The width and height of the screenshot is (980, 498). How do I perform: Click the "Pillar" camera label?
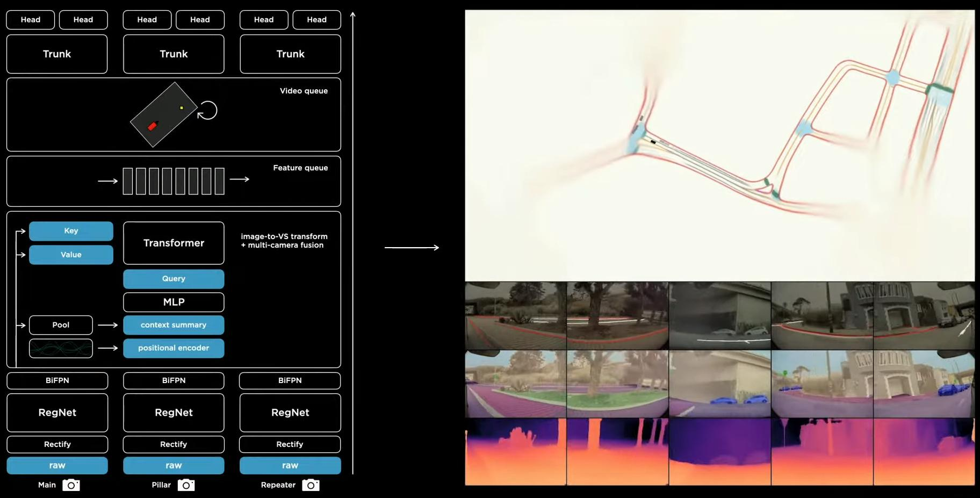(x=161, y=485)
